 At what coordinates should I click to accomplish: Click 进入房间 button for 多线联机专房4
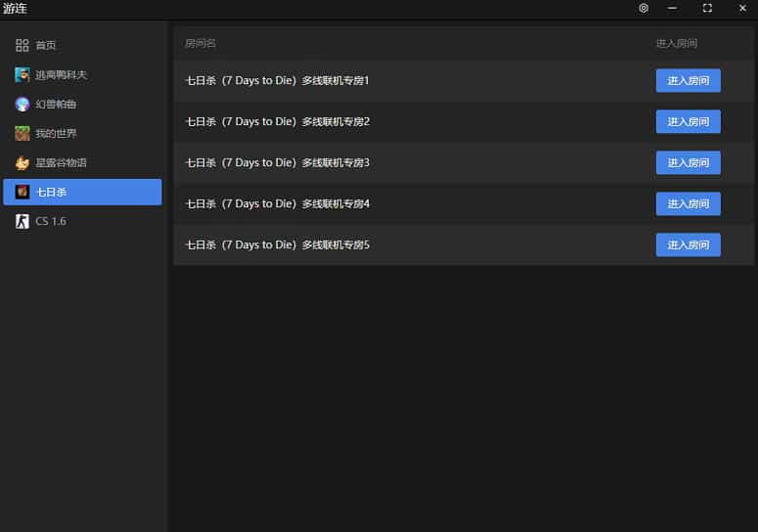point(688,204)
